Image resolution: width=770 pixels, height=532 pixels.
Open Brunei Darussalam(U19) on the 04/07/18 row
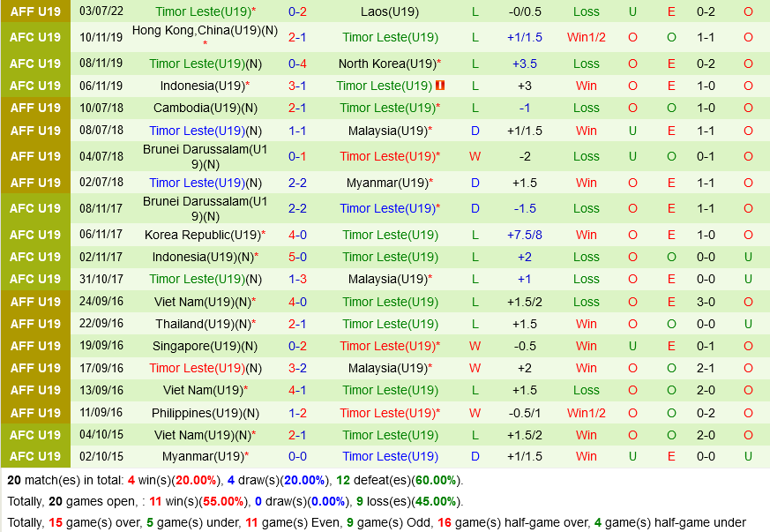coord(206,157)
